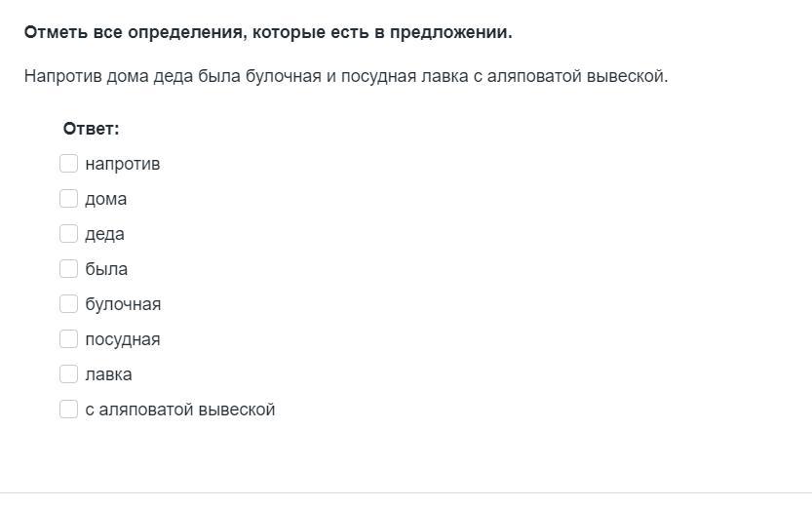
Task: Click the 'лавка' option label text
Action: 108,374
